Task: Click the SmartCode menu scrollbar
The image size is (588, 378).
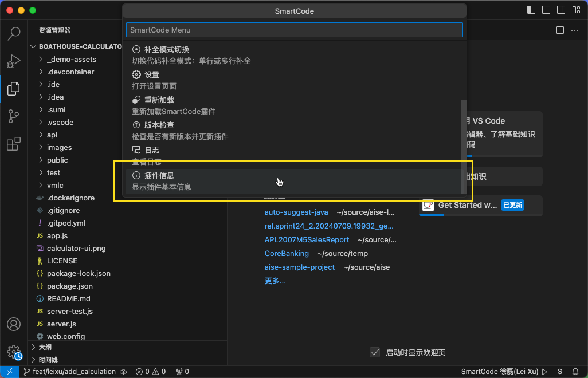Action: pos(464,147)
